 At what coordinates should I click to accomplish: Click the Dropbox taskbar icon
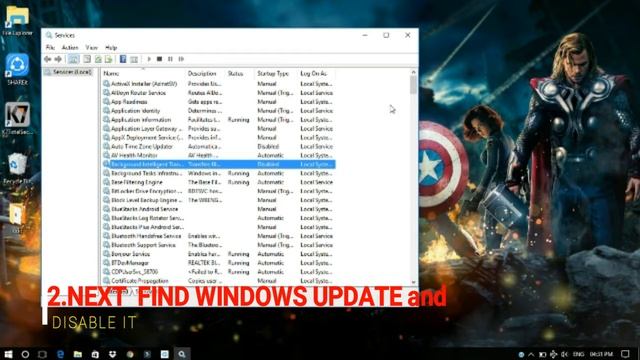[x=113, y=354]
